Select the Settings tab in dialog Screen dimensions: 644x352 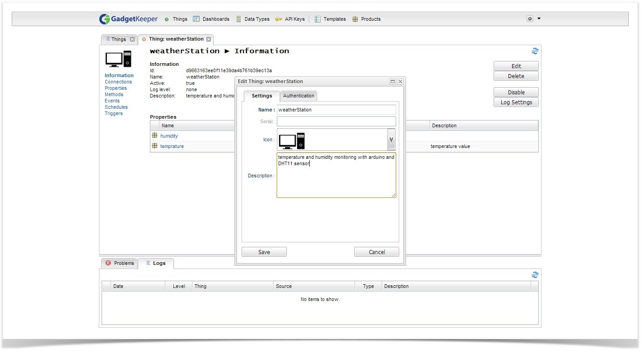point(262,96)
